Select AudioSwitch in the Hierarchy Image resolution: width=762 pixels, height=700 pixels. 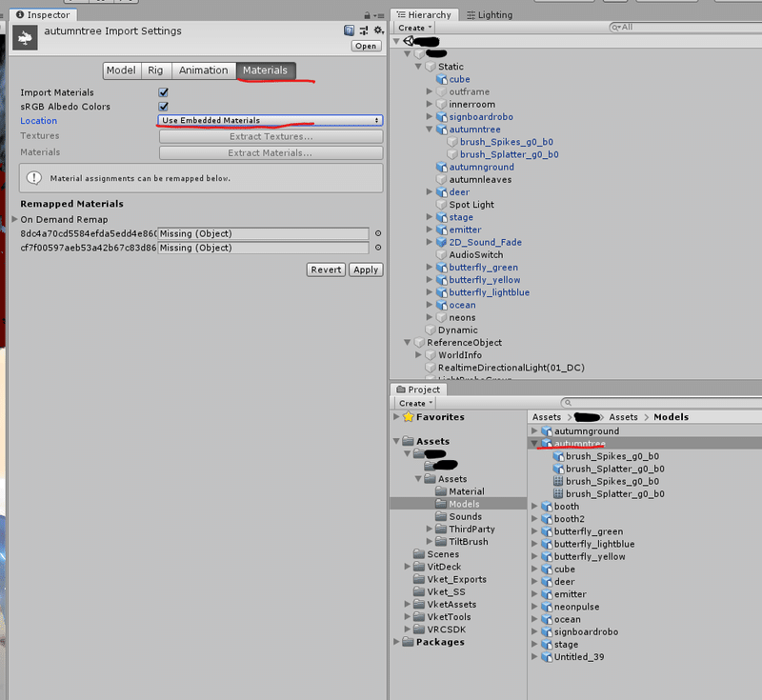[x=476, y=255]
